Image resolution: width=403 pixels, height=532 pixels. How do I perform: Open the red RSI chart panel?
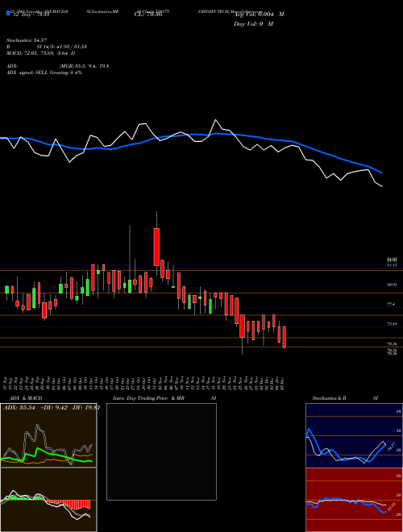354,500
